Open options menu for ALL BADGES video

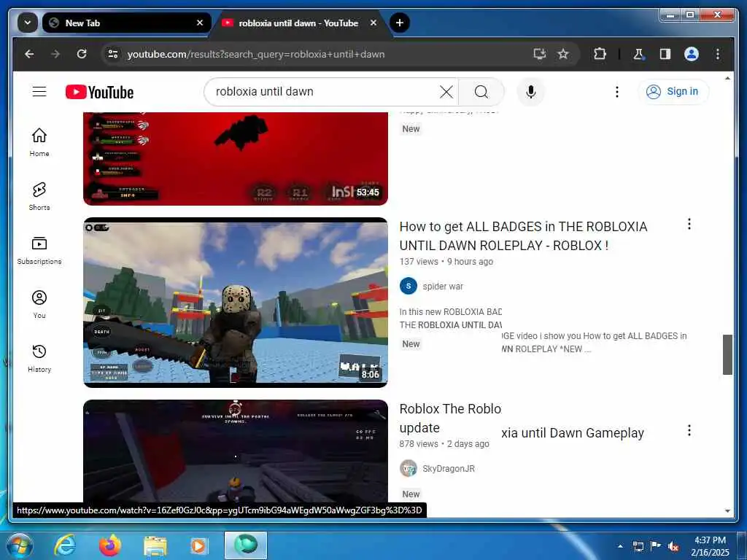(689, 224)
